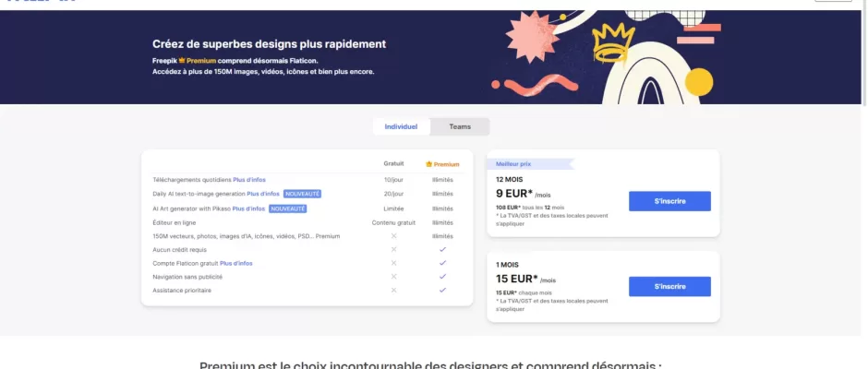Click the Gratuit cross icon for Navigation sans publicité
868x369 pixels.
pyautogui.click(x=393, y=277)
